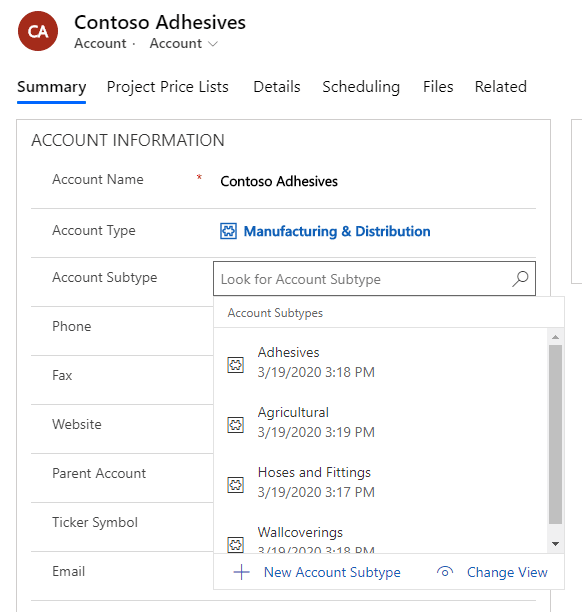This screenshot has height=612, width=582.
Task: Click the eye icon next to Change View
Action: [445, 572]
